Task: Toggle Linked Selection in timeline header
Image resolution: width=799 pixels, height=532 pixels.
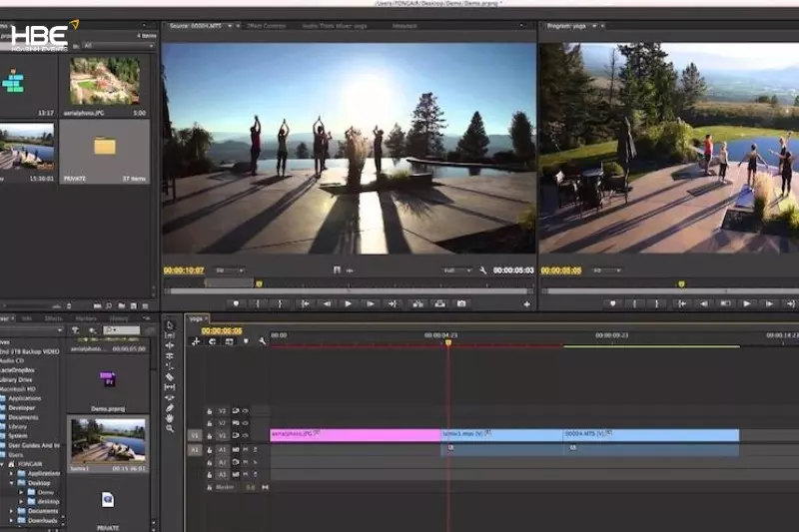Action: (229, 341)
